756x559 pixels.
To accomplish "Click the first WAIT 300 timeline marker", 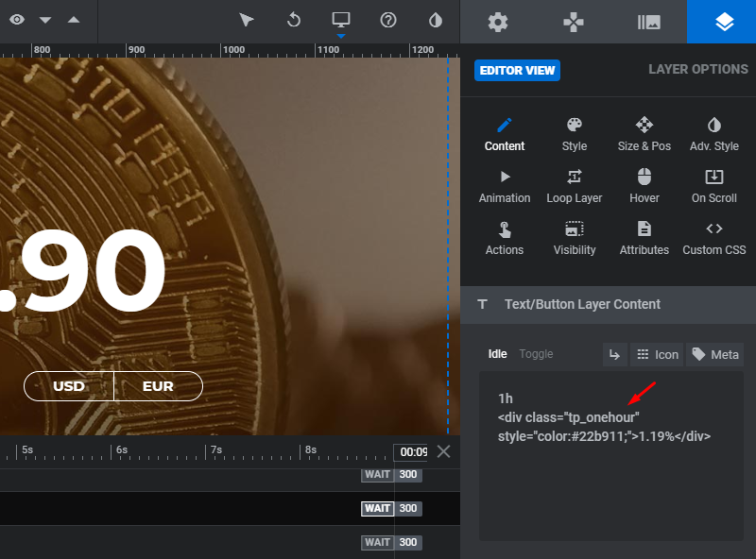I will tap(391, 474).
